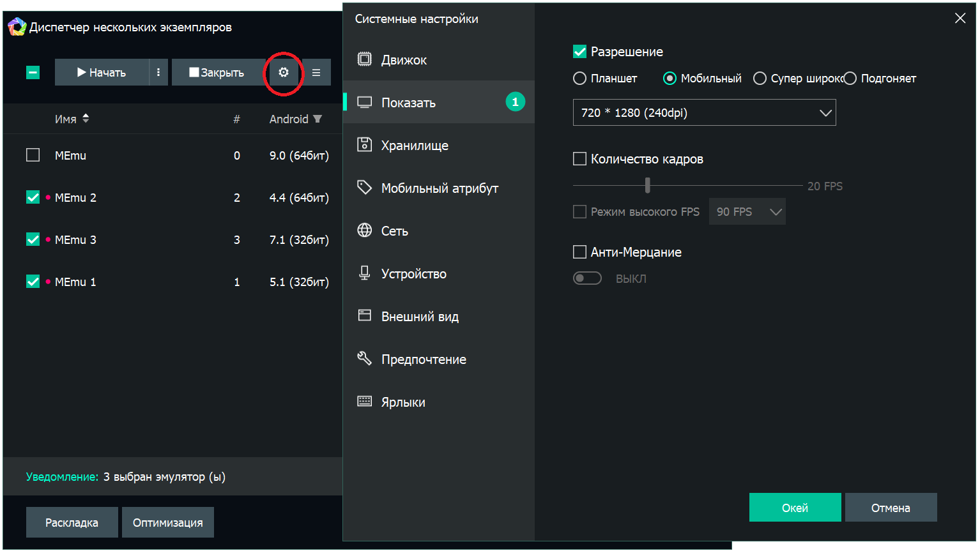This screenshot has height=551, width=980.
Task: Open three-dot options beside Начать
Action: 158,73
